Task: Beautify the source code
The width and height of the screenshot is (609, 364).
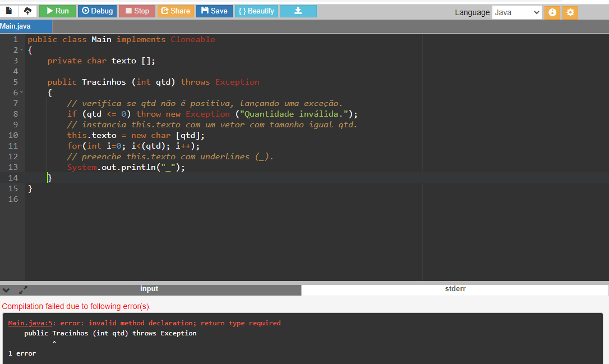Action: click(x=256, y=11)
